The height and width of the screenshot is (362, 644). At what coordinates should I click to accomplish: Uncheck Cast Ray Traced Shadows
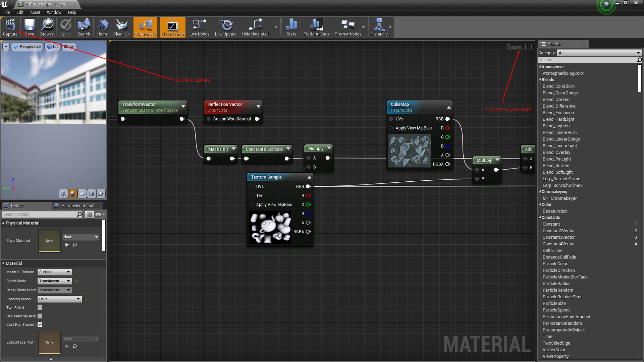click(x=40, y=324)
